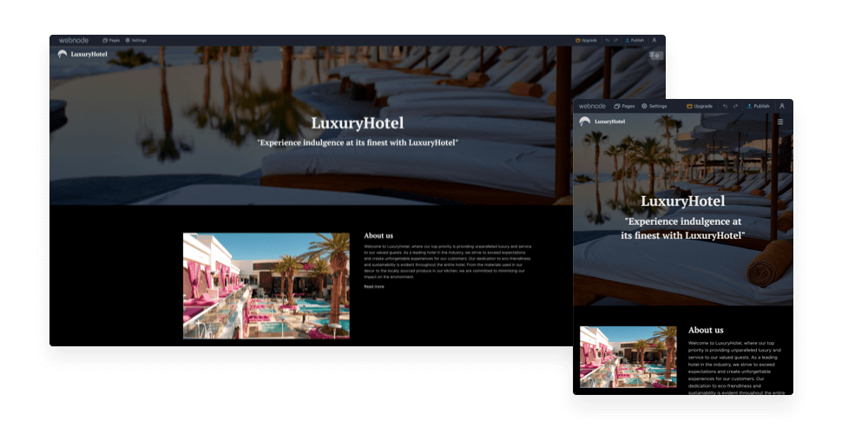Open the user account icon in the wide editor
Screen dimensions: 868x434
(654, 40)
